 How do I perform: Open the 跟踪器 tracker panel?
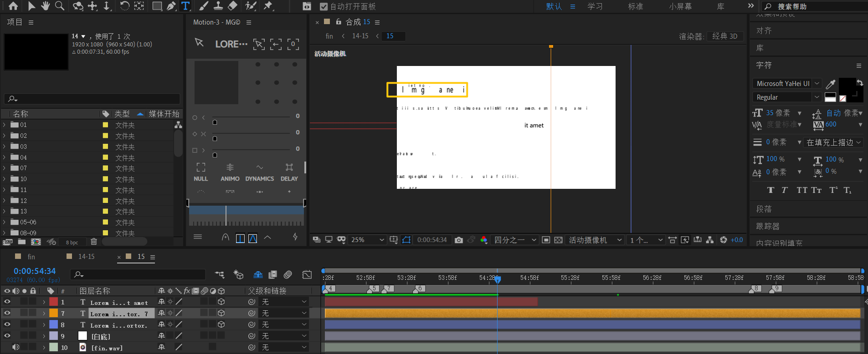[768, 226]
